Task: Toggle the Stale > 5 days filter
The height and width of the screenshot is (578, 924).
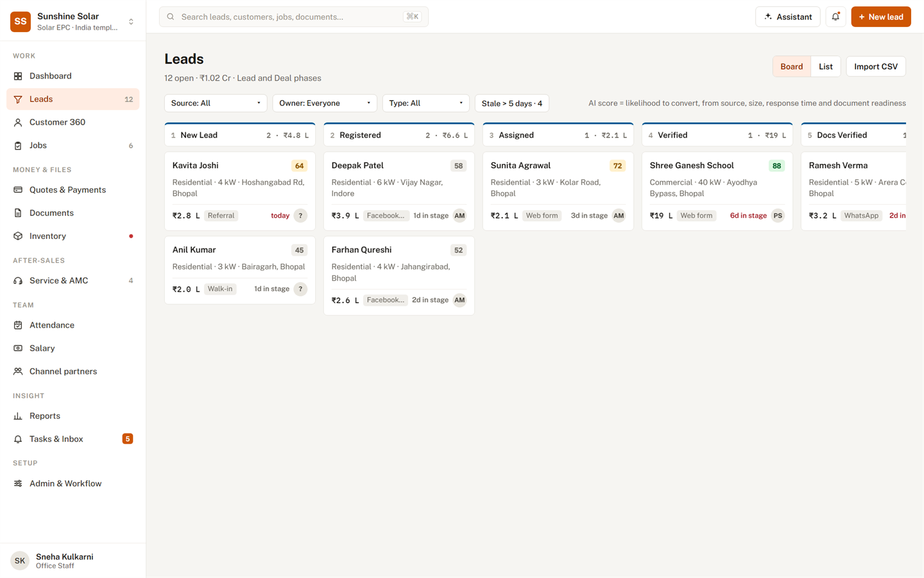Action: 511,103
